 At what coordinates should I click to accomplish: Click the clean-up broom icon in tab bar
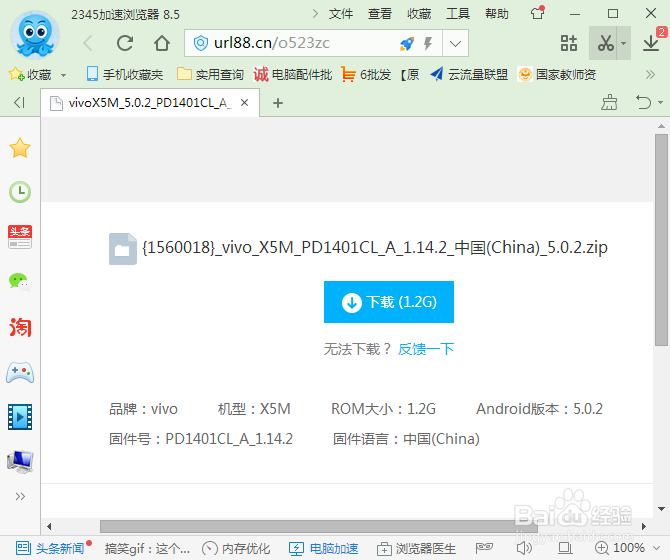[609, 103]
